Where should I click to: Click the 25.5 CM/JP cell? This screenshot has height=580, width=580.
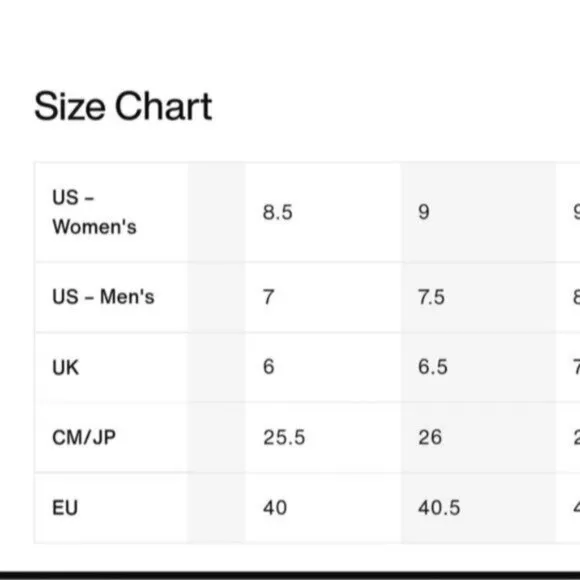pyautogui.click(x=323, y=437)
